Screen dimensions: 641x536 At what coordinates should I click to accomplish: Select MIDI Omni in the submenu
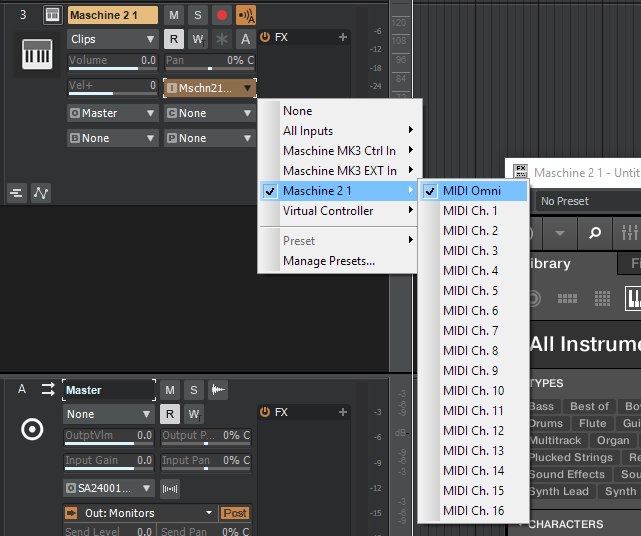[473, 191]
